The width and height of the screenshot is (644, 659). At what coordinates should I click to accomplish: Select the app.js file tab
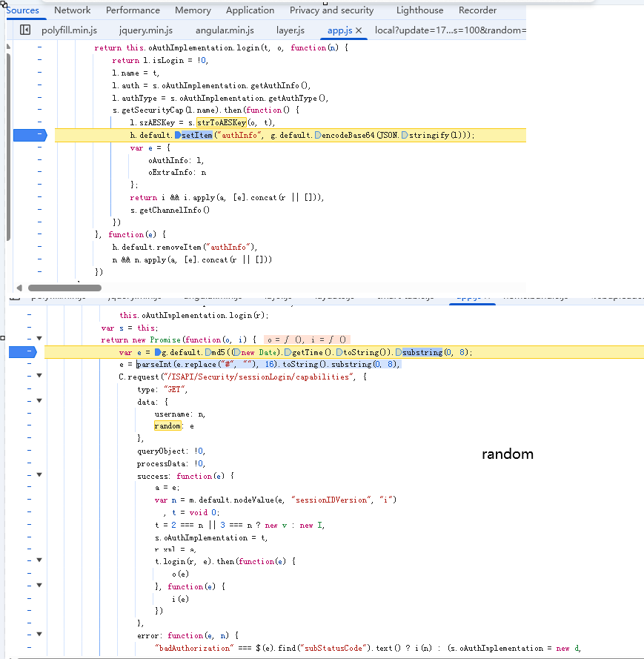[x=340, y=30]
